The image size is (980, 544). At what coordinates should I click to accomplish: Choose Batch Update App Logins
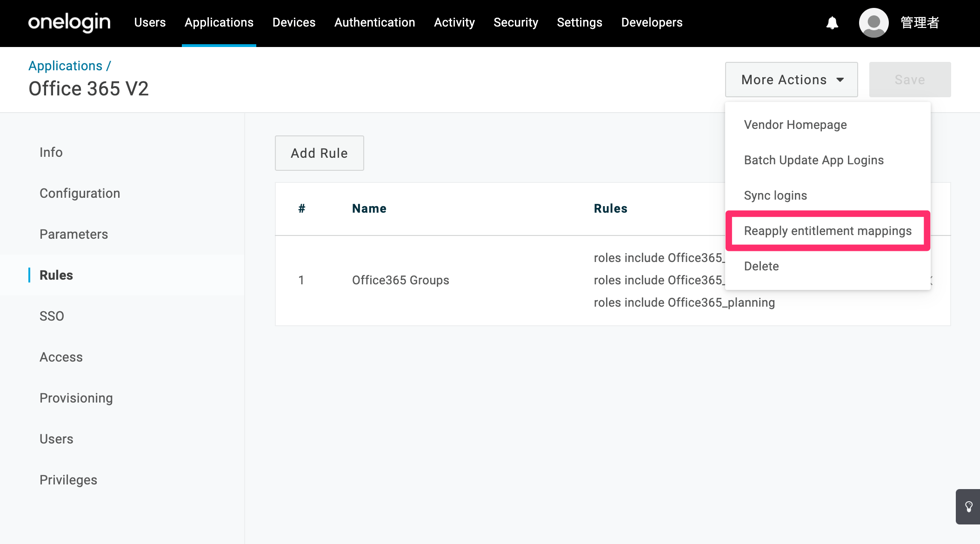[x=813, y=160]
